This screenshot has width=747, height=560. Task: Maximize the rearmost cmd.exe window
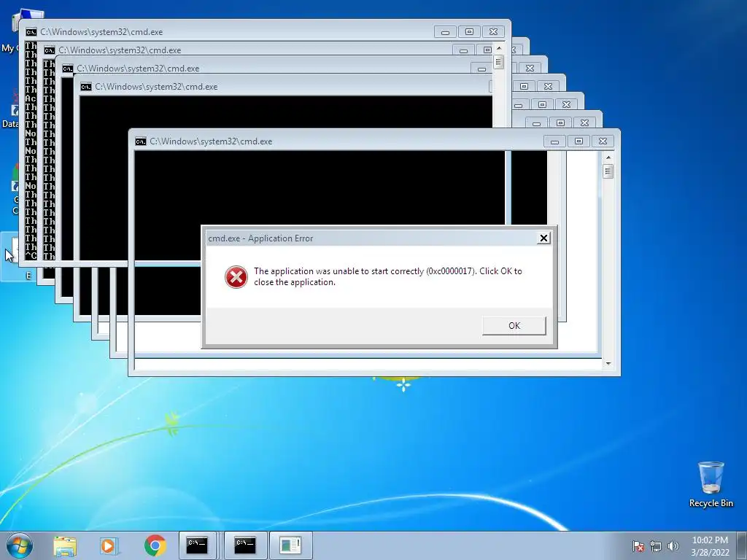point(469,32)
